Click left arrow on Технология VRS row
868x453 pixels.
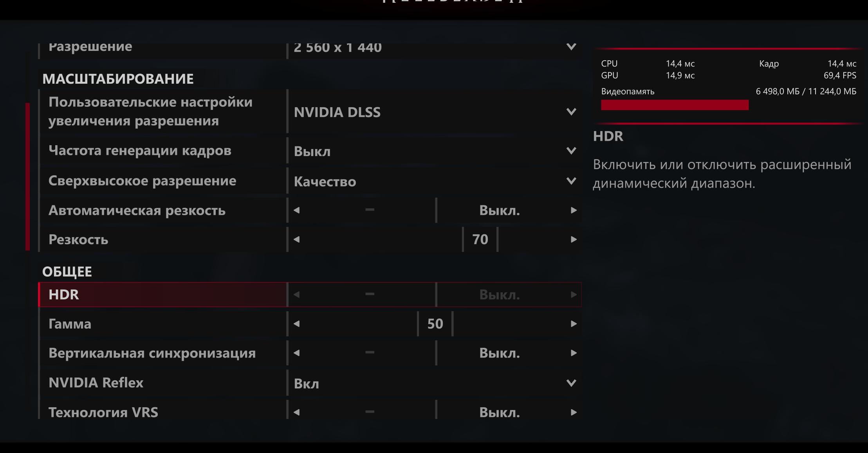coord(296,412)
